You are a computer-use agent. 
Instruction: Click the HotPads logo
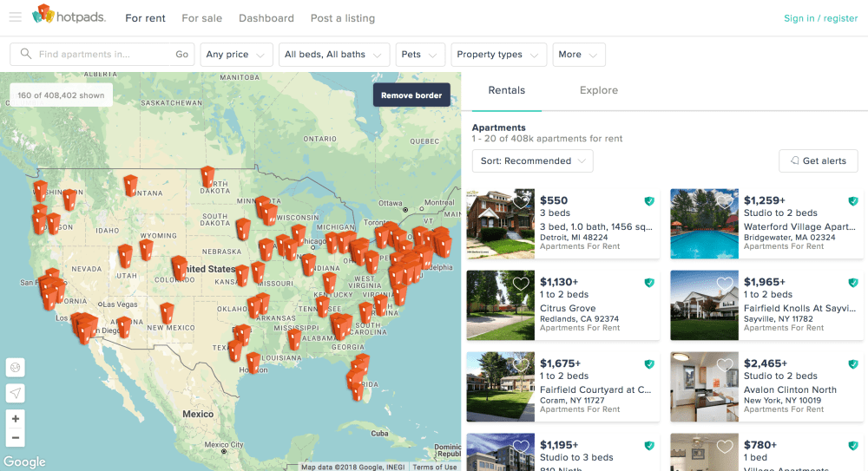(68, 16)
